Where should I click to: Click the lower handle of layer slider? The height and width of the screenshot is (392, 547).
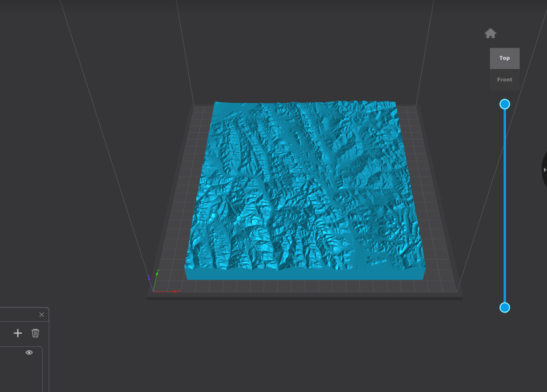[505, 308]
